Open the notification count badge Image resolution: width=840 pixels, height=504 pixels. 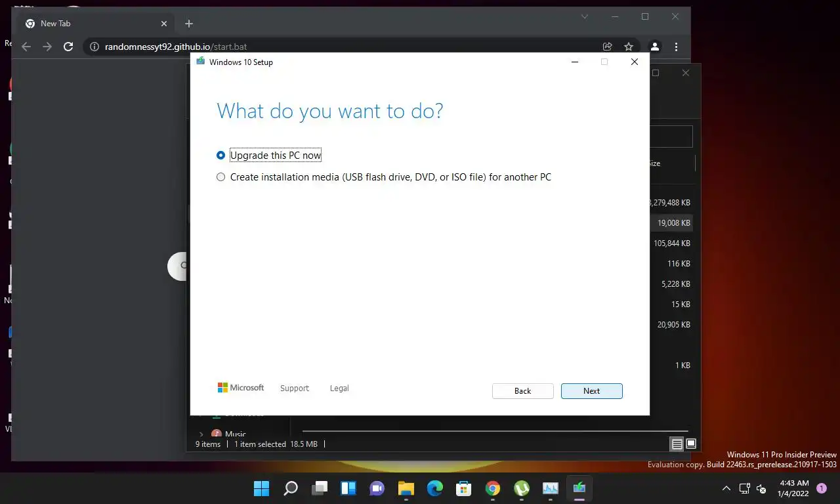coord(822,488)
